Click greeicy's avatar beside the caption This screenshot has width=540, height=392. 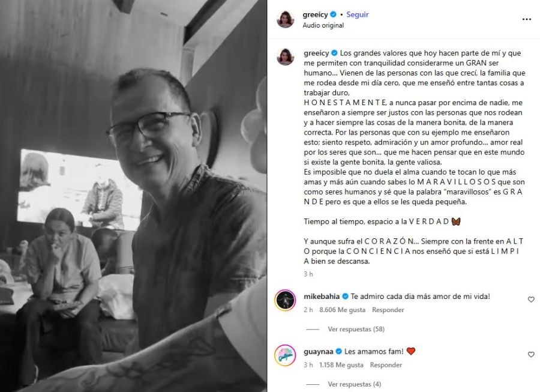click(x=285, y=56)
